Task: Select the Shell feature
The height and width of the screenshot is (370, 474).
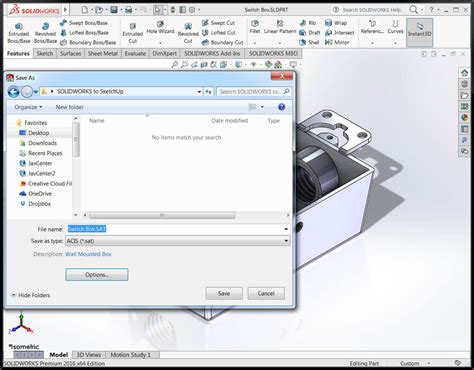Action: [309, 42]
